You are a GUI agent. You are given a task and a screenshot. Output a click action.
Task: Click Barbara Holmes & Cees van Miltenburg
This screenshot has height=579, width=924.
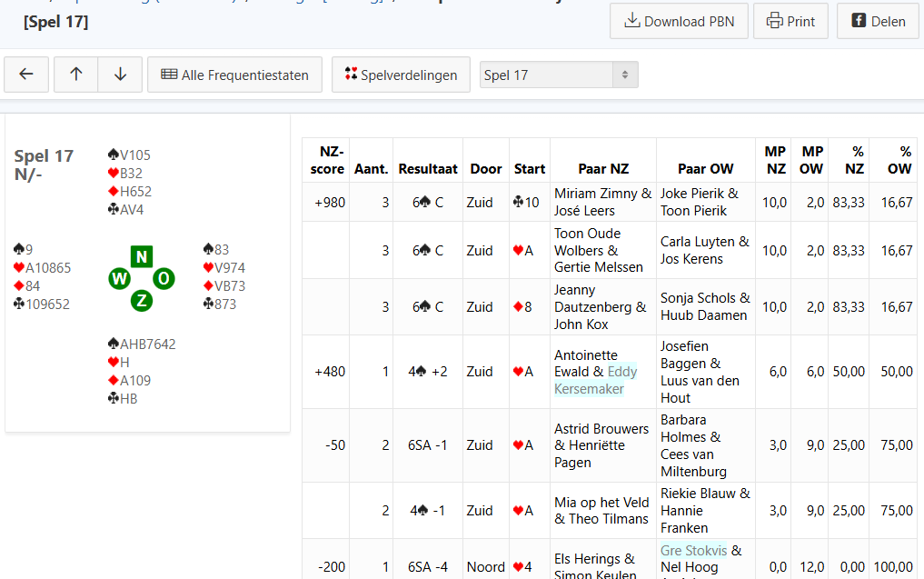(x=705, y=445)
